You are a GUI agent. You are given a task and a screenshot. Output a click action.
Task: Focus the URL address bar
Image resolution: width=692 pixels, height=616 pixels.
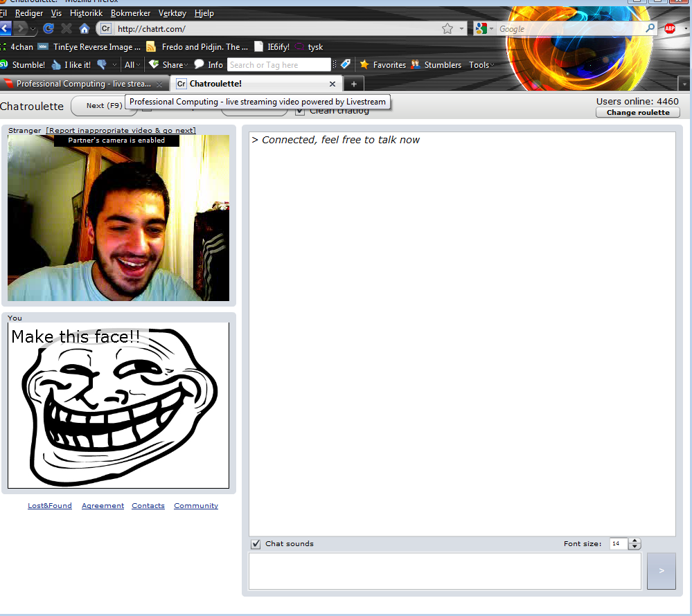(x=278, y=29)
